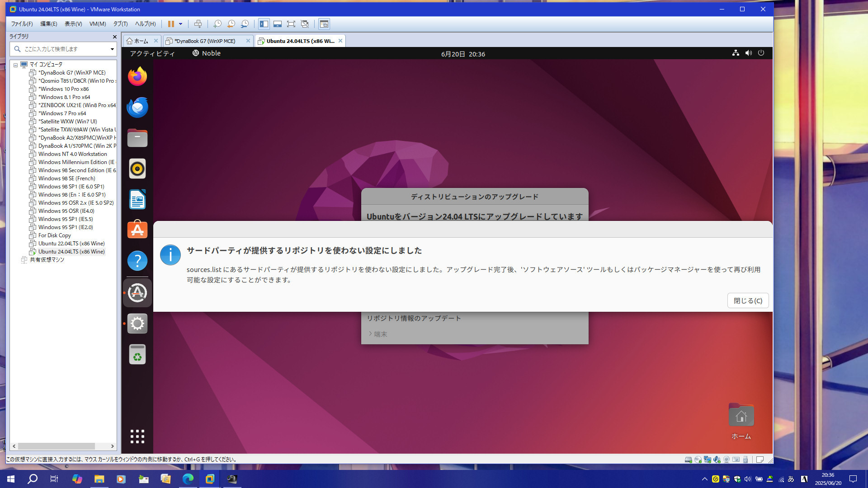
Task: Open the 表示(V) menu
Action: [73, 24]
